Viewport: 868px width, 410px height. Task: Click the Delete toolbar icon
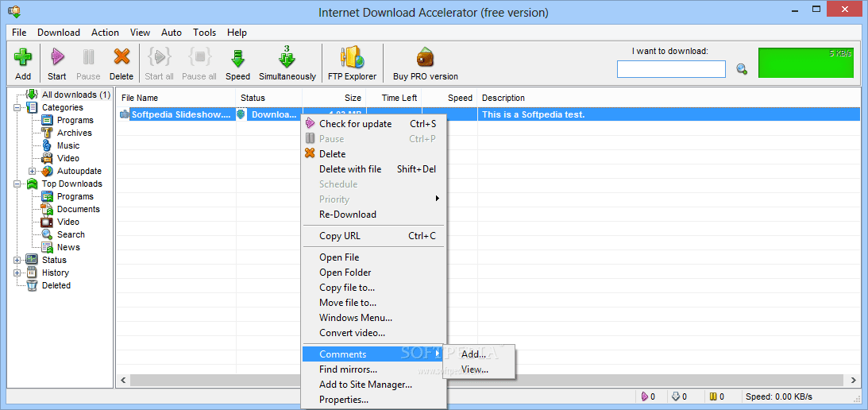(122, 58)
